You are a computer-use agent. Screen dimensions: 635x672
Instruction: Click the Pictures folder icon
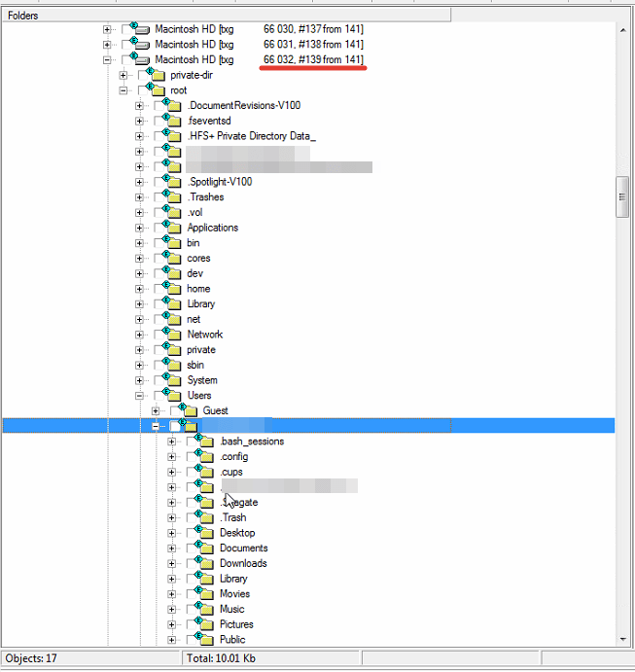coord(205,624)
